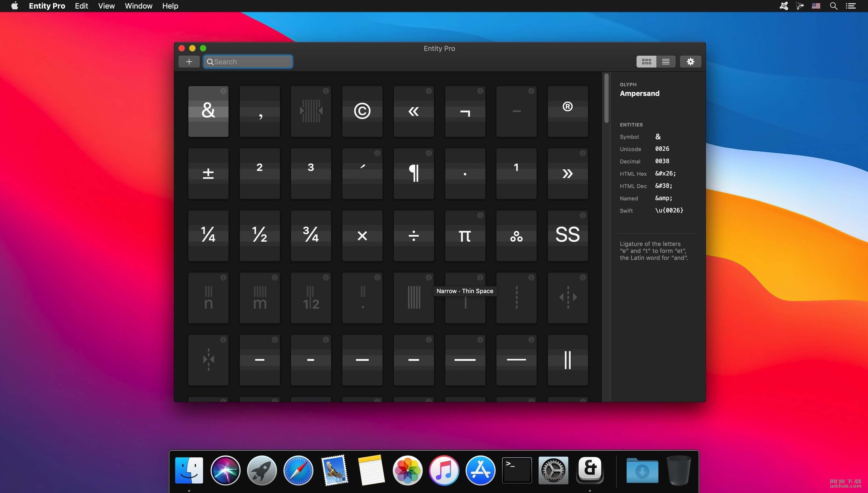
Task: Click the HTML Dec value &#38;
Action: 664,186
